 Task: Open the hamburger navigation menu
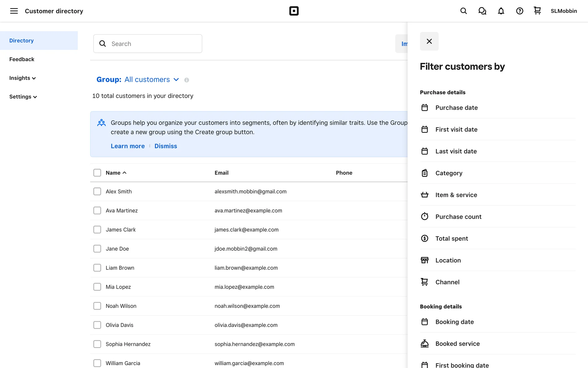pyautogui.click(x=14, y=11)
